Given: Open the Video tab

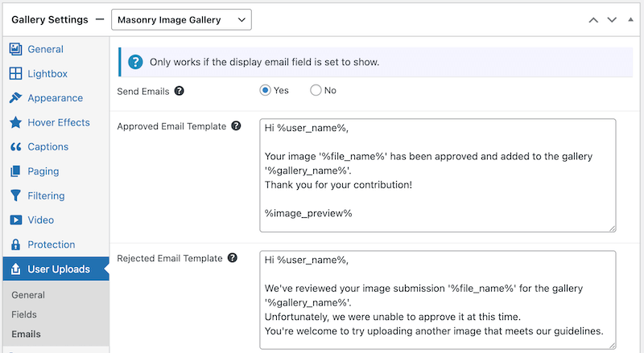Looking at the screenshot, I should coord(56,220).
